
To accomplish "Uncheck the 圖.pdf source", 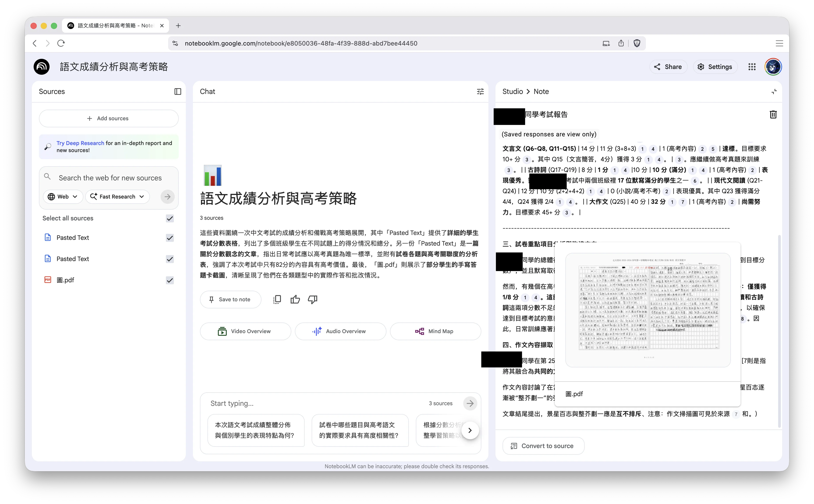I will [170, 280].
